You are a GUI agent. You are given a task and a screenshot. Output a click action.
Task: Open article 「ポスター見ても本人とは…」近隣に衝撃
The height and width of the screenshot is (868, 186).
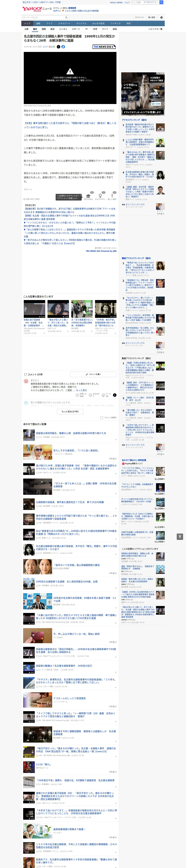(x=85, y=485)
